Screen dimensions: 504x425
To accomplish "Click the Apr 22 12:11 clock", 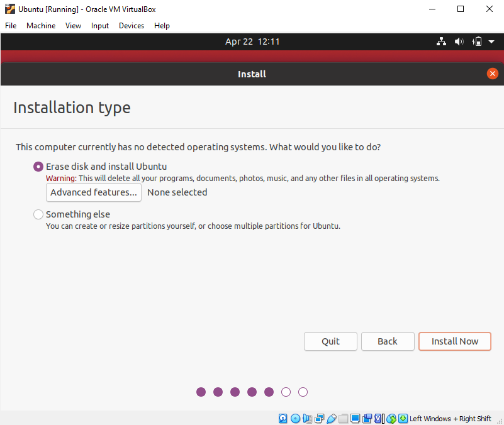I will tap(252, 41).
